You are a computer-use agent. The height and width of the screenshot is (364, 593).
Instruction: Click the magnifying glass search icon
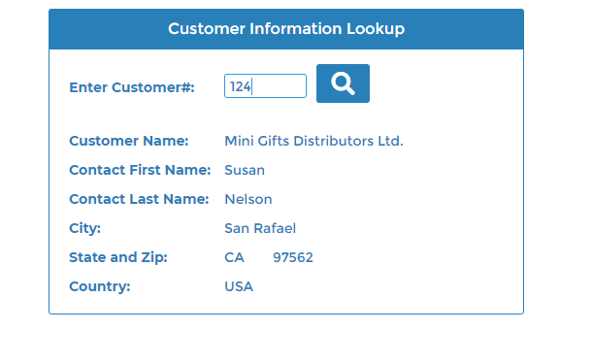343,83
